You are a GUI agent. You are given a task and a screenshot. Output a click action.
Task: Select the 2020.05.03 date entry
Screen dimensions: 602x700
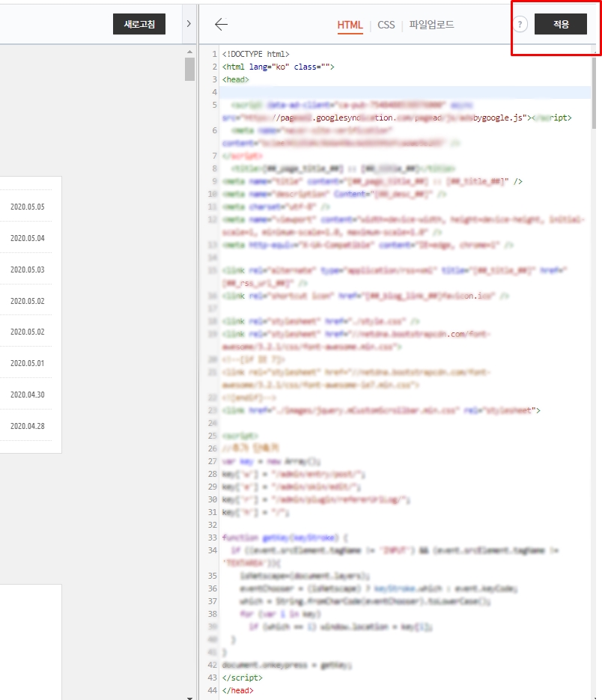28,270
